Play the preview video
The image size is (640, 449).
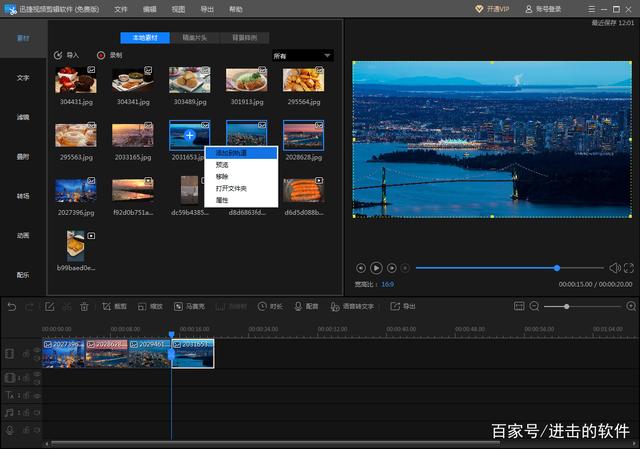point(376,268)
